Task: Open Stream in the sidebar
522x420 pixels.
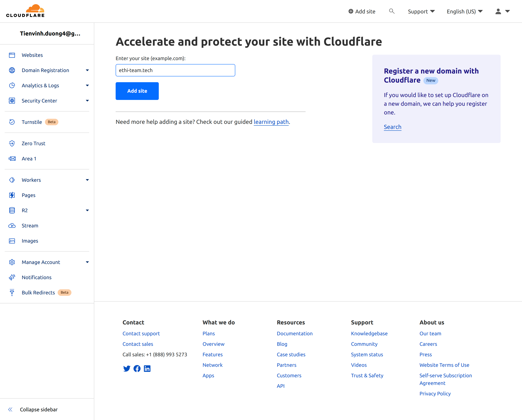Action: point(30,226)
